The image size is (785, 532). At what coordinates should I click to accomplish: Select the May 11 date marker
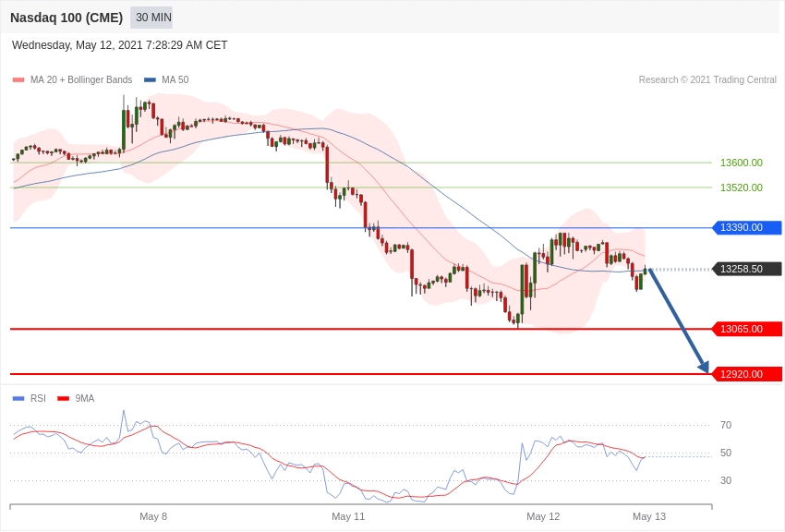tap(348, 516)
